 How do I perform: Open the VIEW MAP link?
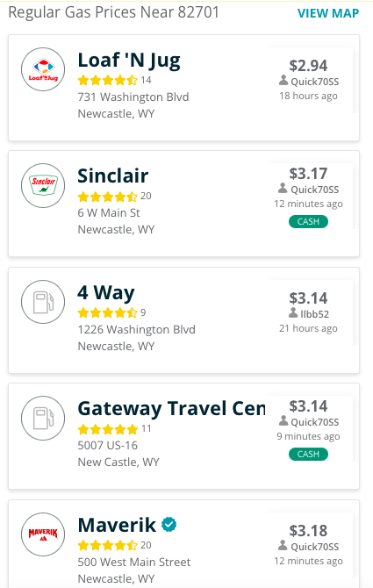coord(328,13)
